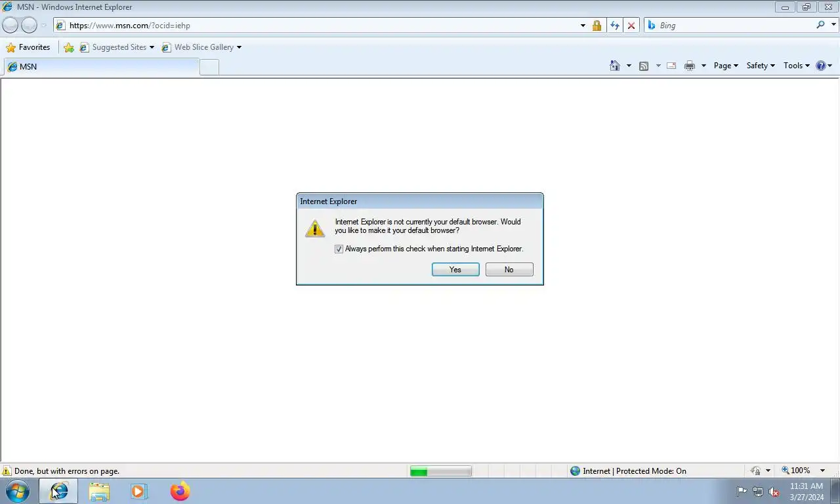Launch Firefox from taskbar
This screenshot has height=504, width=840.
coord(180,491)
